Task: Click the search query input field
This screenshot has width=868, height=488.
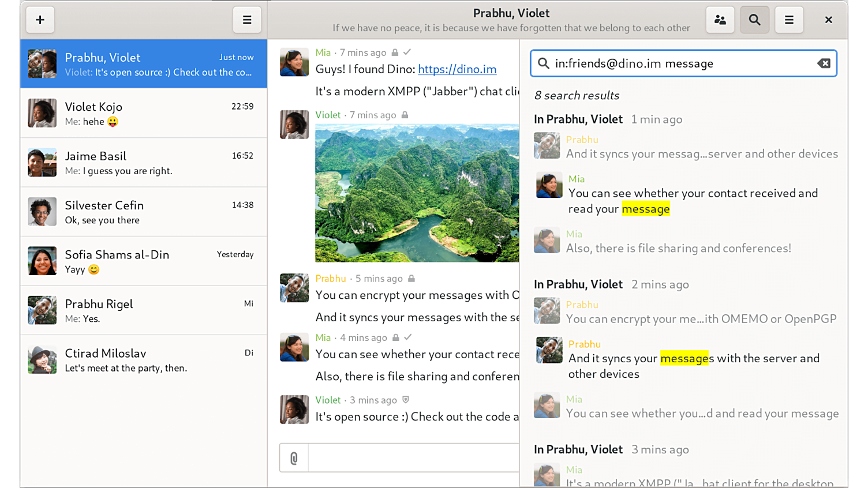Action: coord(681,63)
